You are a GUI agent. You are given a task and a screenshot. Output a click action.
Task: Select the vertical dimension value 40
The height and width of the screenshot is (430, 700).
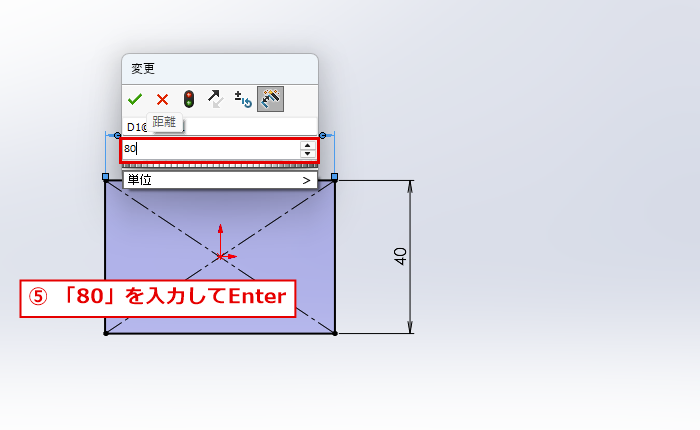coord(400,256)
